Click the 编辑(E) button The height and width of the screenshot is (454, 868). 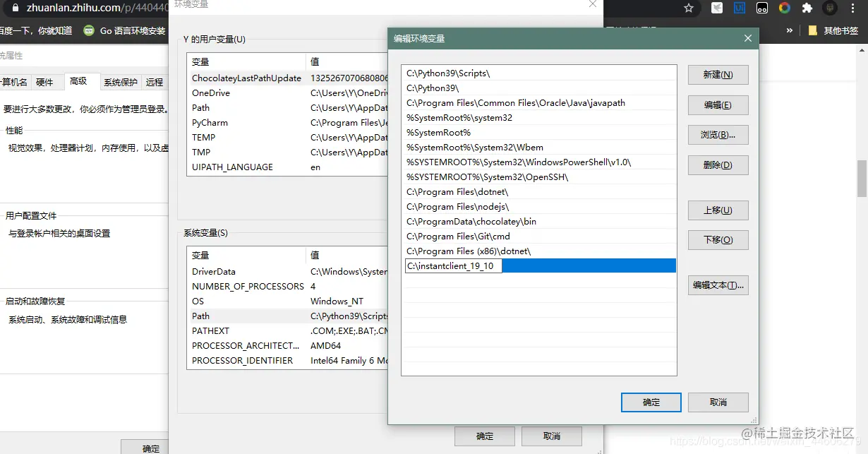[718, 105]
